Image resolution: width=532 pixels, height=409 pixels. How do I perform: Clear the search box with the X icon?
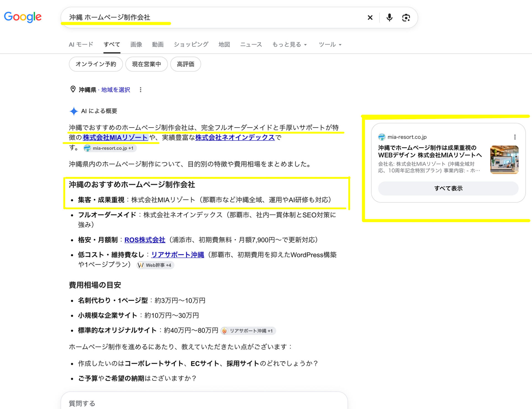(370, 17)
